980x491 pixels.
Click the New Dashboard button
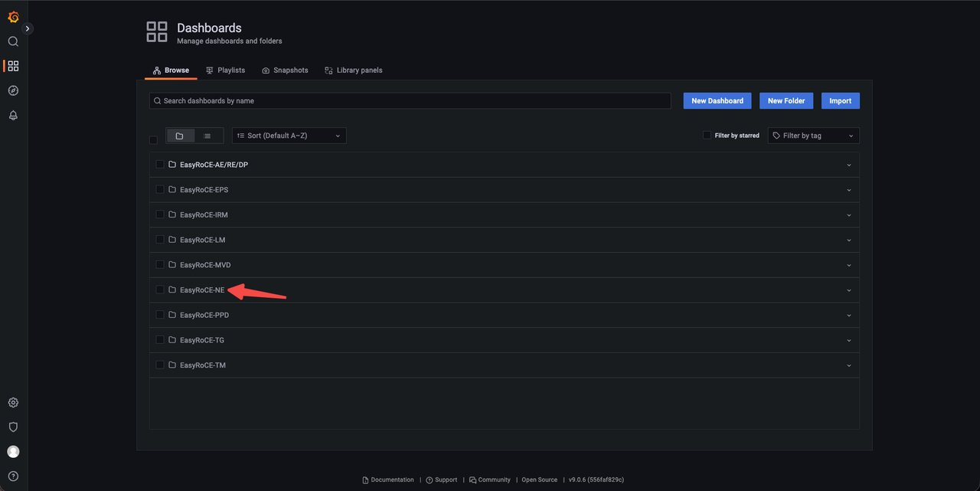[717, 101]
